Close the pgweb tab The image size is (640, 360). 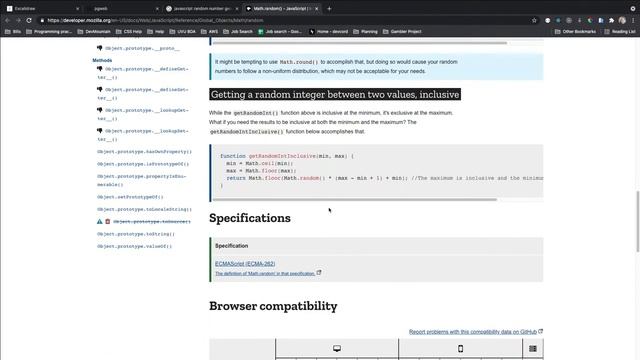tap(157, 9)
